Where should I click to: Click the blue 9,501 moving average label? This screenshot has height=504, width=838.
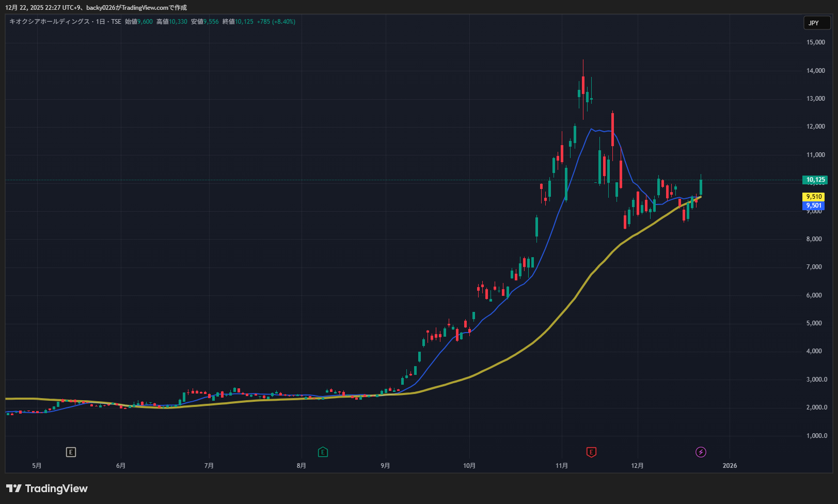point(814,206)
